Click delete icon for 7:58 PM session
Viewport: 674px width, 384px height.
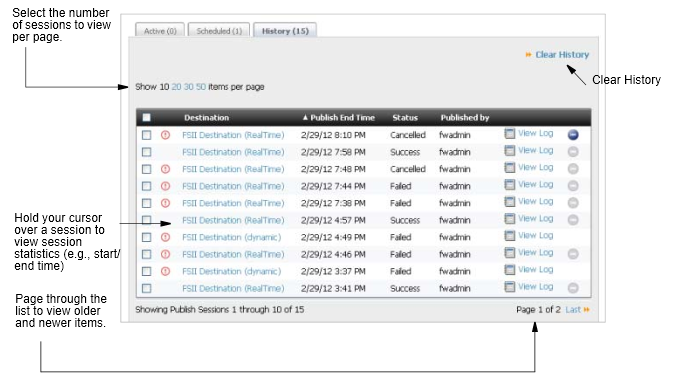tap(573, 152)
